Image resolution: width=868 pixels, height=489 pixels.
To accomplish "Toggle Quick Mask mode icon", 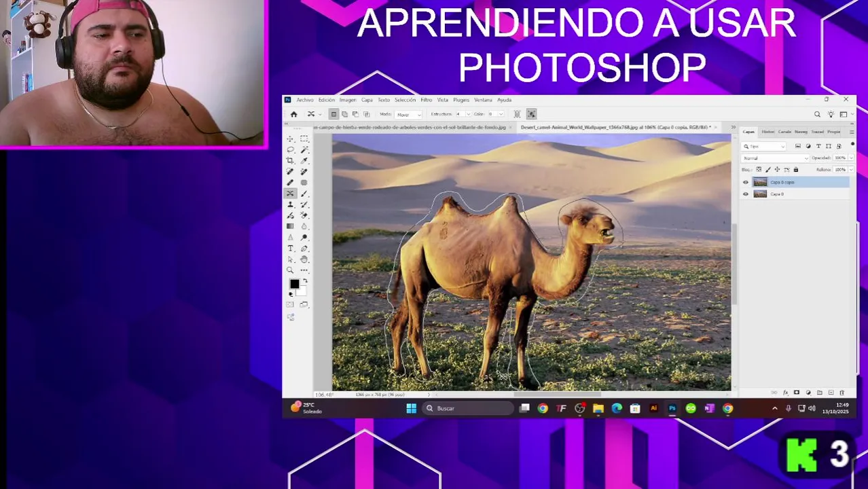I will [289, 304].
